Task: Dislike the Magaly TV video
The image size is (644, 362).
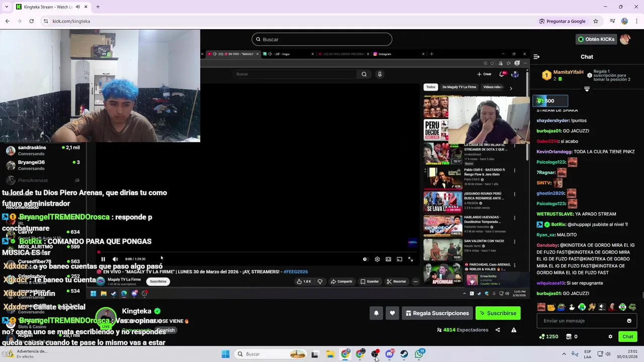Action: tap(320, 282)
